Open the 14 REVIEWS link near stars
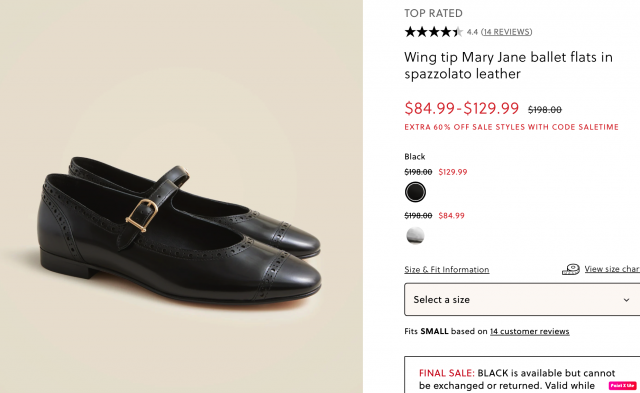 [507, 32]
